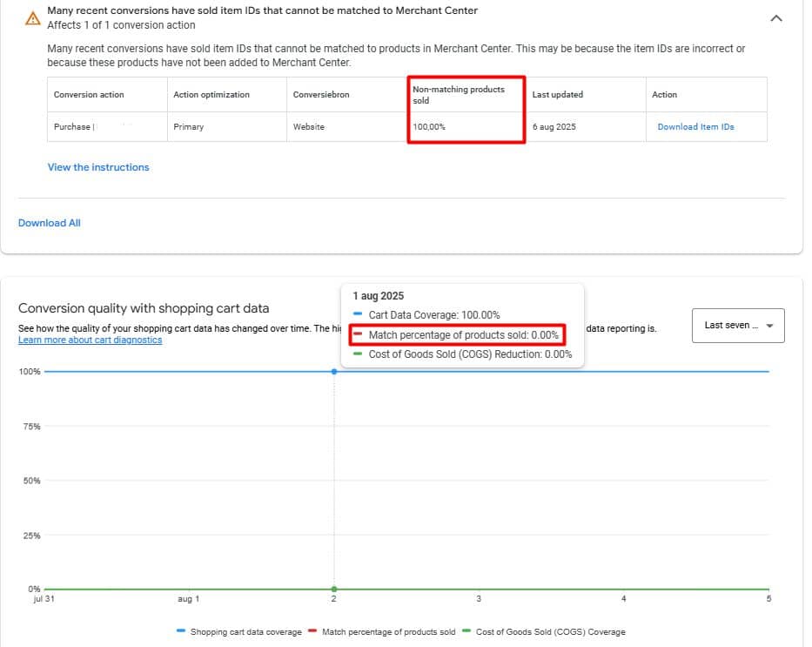
Task: Toggle Cost of Goods Sold (COGS) Coverage legend
Action: tap(550, 632)
